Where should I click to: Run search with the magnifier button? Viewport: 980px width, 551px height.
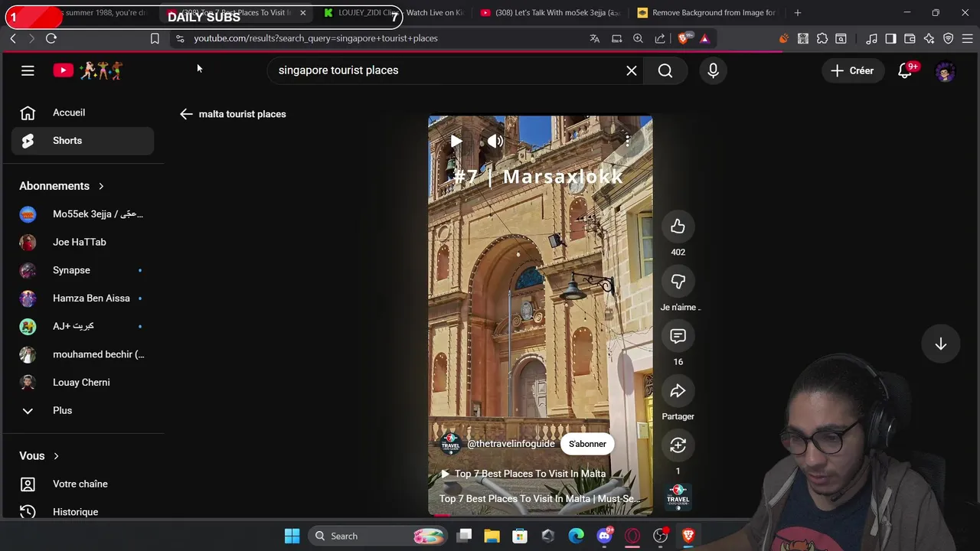665,70
